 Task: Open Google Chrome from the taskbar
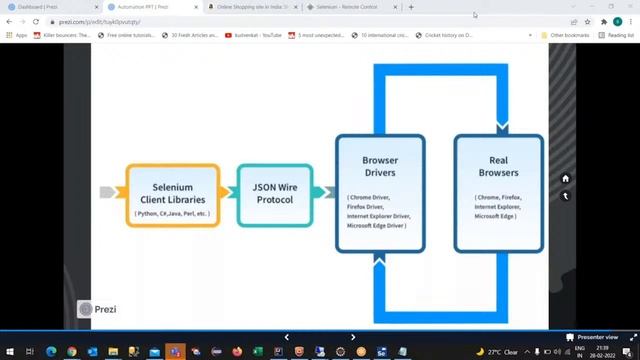pyautogui.click(x=72, y=351)
